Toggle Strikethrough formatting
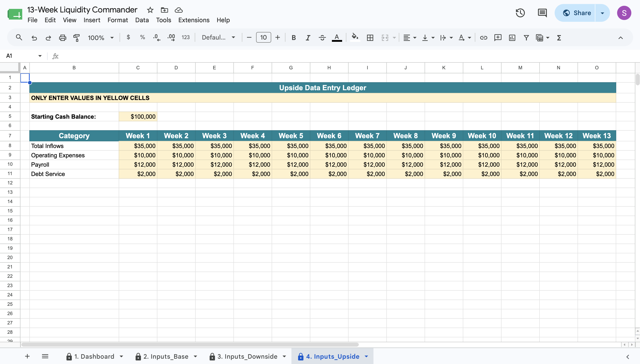Screen dimensions: 640x364 [x=322, y=38]
